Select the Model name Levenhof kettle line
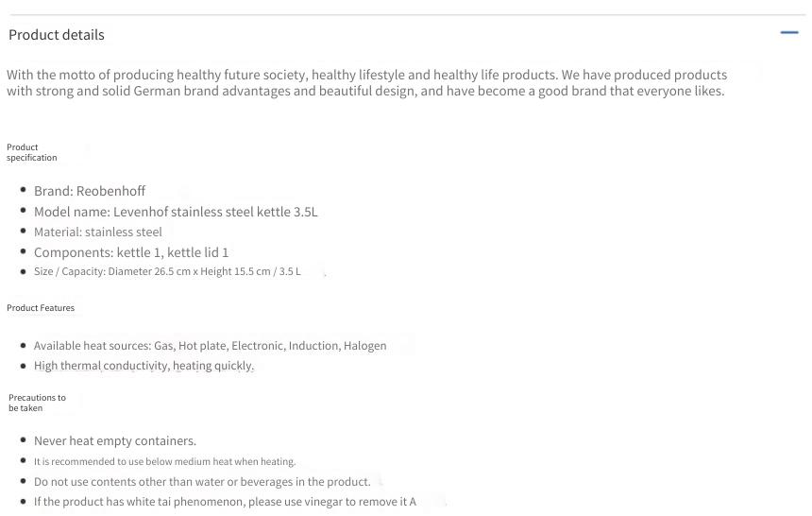Screen dimensions: 812x516 [176, 212]
